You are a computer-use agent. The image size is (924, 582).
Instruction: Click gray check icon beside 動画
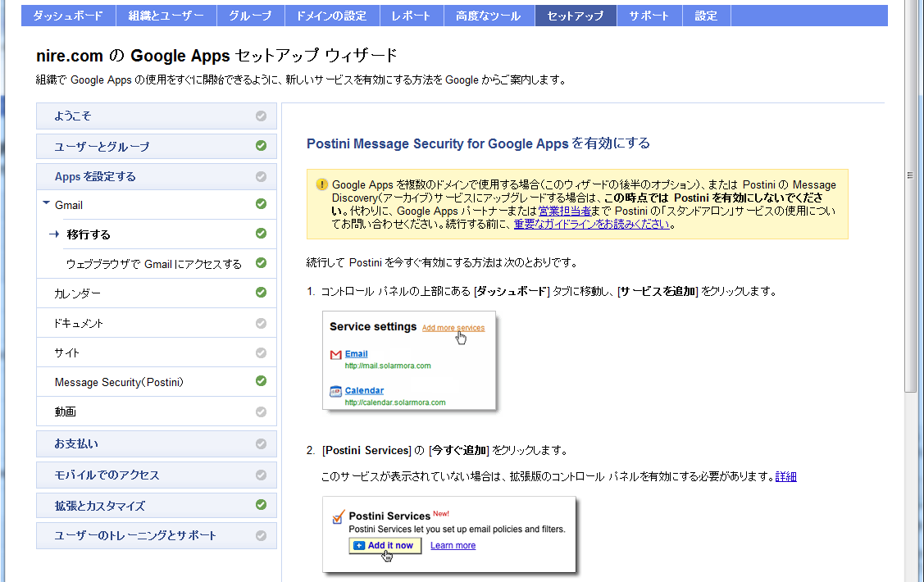click(261, 411)
